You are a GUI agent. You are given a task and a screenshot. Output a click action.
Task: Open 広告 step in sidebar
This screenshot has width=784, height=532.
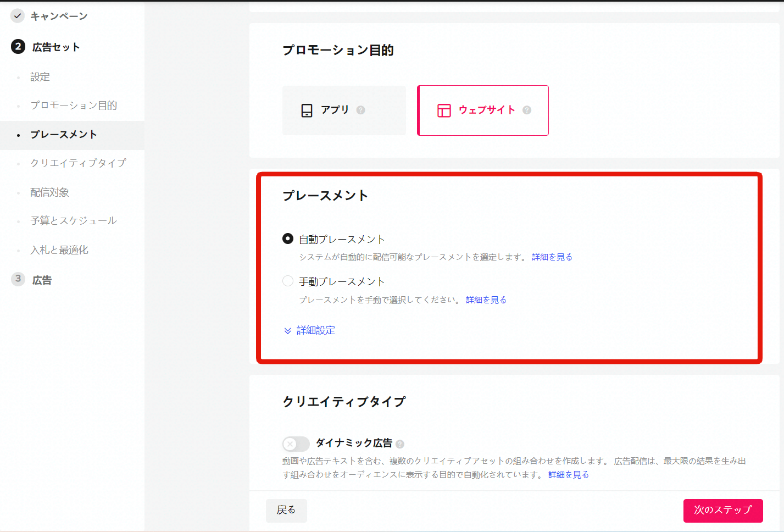[42, 280]
